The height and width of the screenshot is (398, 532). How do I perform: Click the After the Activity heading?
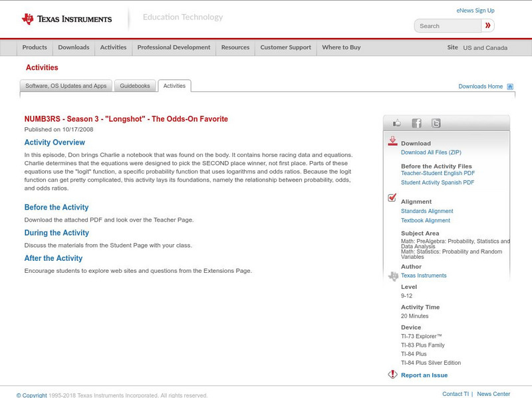click(53, 258)
